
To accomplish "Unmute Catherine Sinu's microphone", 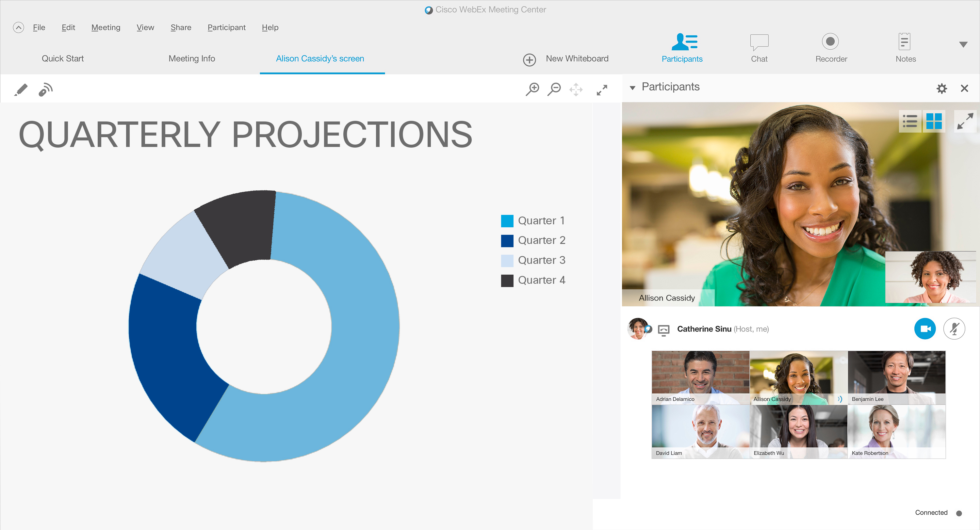I will click(954, 329).
